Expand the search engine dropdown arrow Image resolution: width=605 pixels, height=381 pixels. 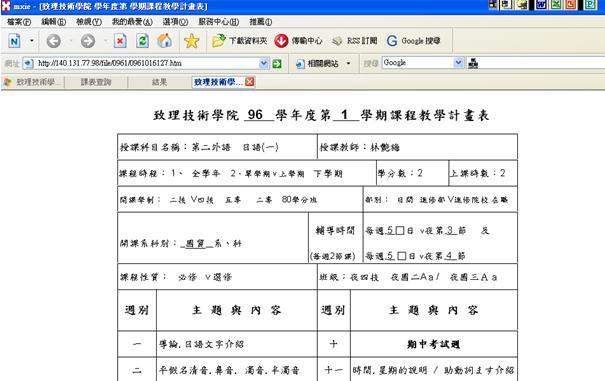tap(458, 63)
